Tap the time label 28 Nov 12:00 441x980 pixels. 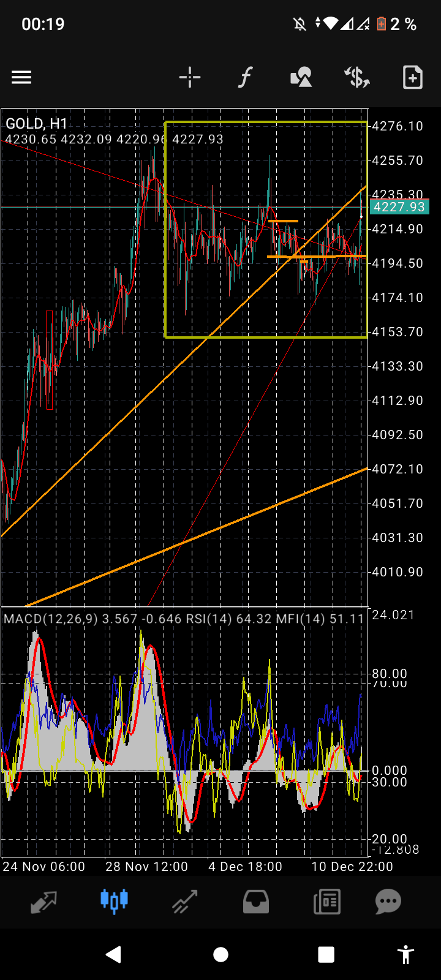(146, 867)
